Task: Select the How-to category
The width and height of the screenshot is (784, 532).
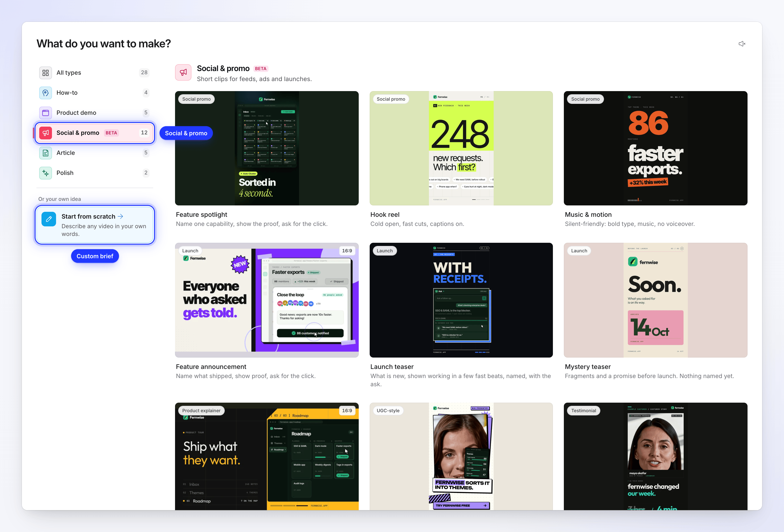Action: [94, 93]
